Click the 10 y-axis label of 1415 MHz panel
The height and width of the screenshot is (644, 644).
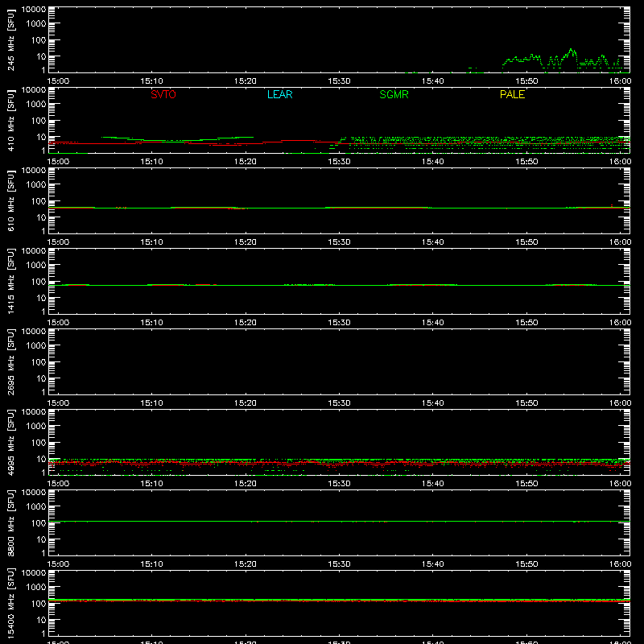click(41, 298)
